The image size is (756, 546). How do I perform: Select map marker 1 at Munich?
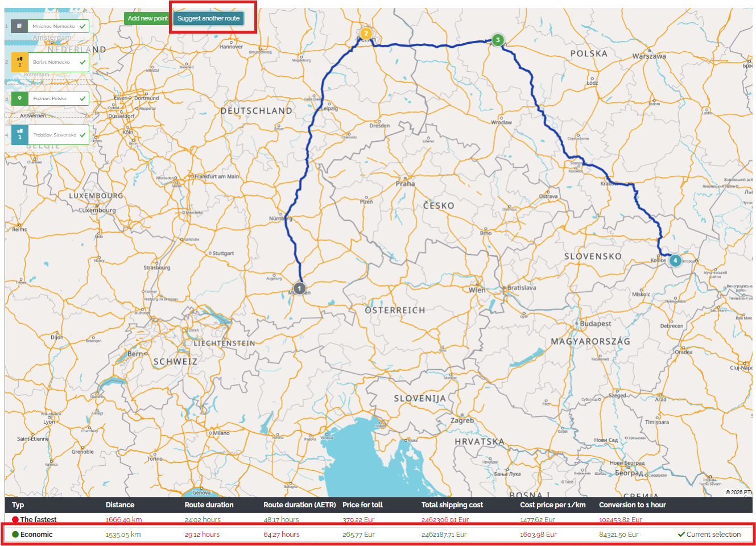pos(299,288)
